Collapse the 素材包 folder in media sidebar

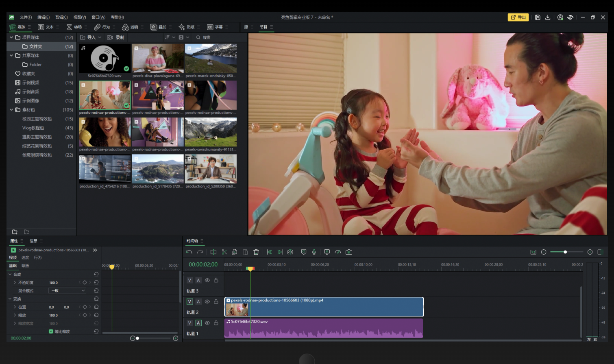(x=12, y=109)
